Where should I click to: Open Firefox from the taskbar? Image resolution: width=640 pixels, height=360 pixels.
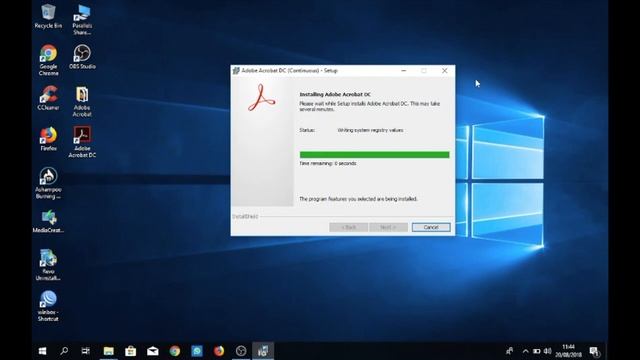click(x=219, y=351)
